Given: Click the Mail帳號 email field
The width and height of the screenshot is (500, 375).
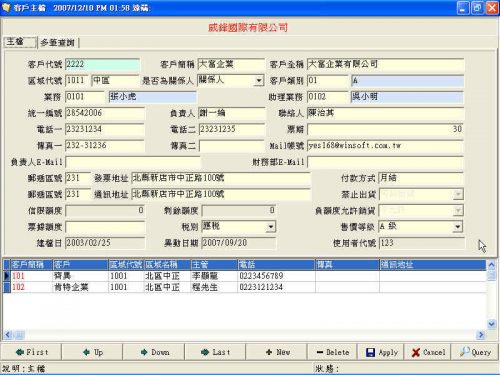Looking at the screenshot, I should [385, 146].
